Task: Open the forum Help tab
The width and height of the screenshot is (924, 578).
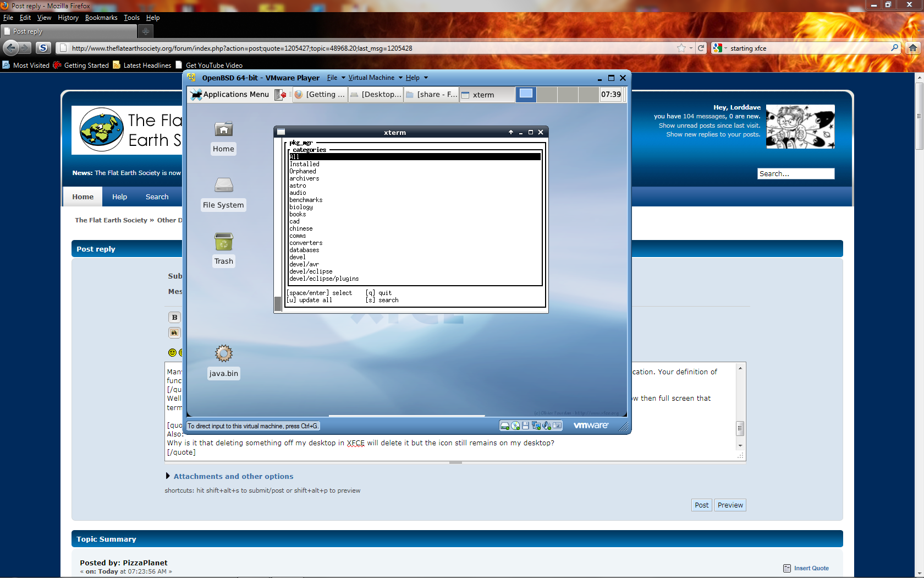Action: tap(119, 197)
